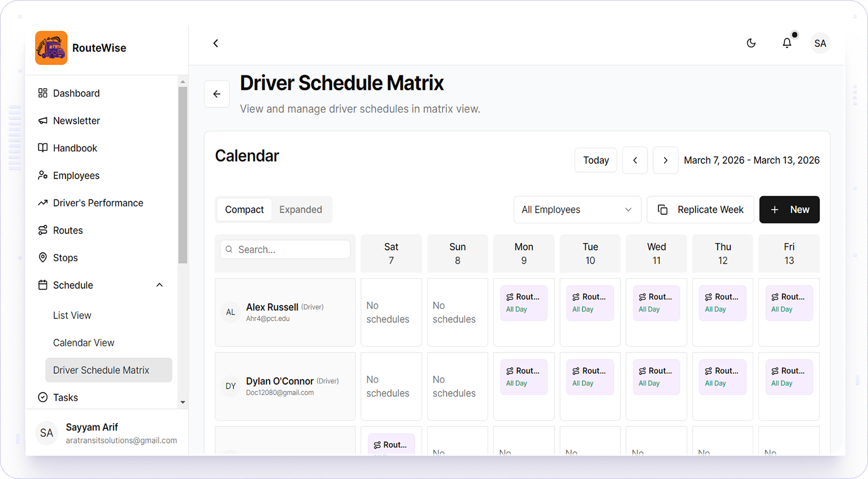This screenshot has width=868, height=479.
Task: Click the SA user avatar in header
Action: (x=820, y=44)
